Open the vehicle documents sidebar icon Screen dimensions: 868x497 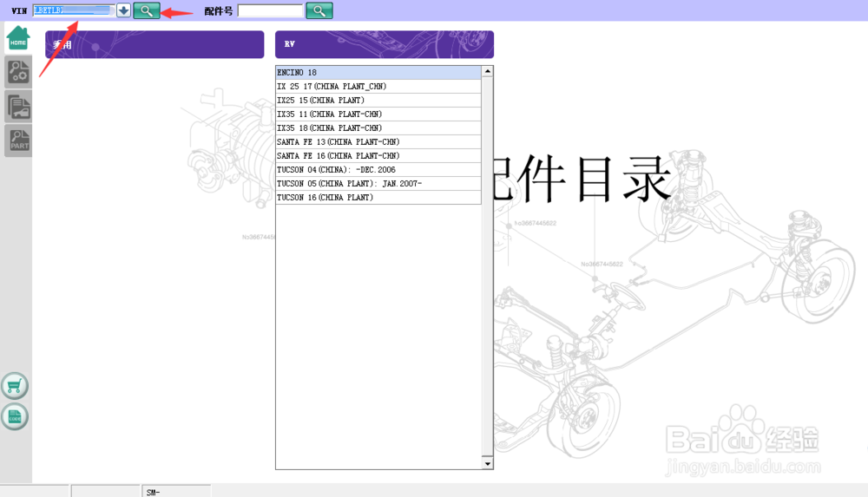click(x=18, y=107)
